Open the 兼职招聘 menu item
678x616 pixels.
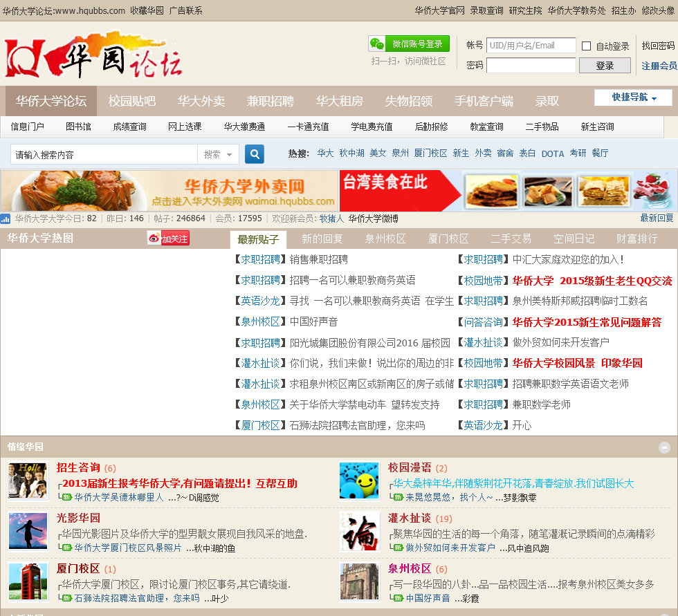point(271,101)
